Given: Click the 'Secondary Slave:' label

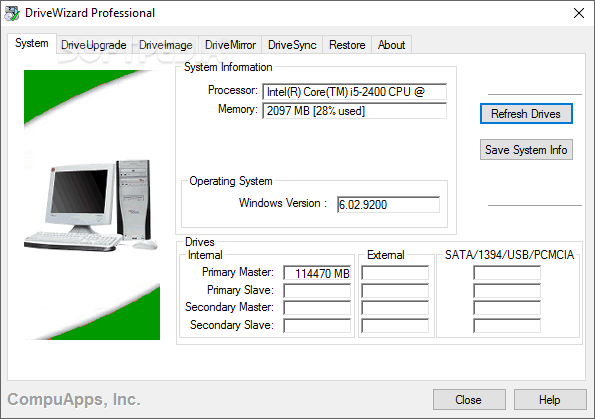Looking at the screenshot, I should click(232, 325).
